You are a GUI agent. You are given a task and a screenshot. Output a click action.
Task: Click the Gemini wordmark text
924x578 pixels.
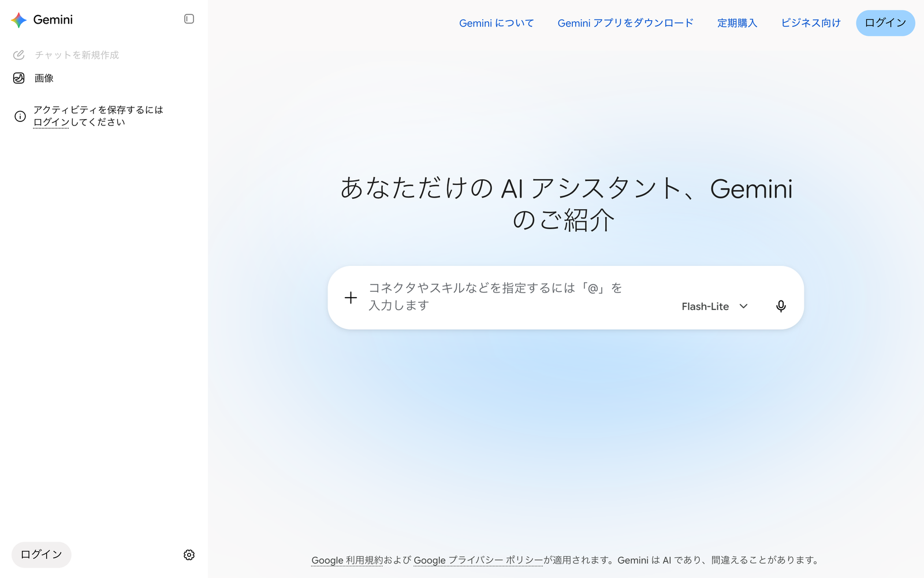53,20
